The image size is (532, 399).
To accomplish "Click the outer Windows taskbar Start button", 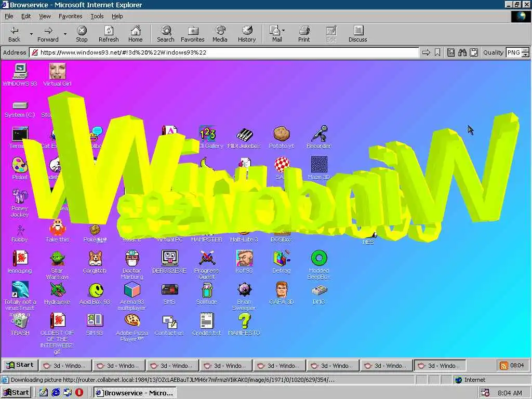I will click(x=16, y=393).
